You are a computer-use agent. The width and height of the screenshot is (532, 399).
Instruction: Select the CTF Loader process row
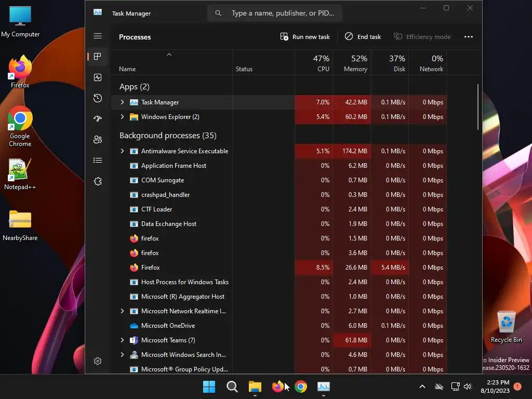[278, 209]
